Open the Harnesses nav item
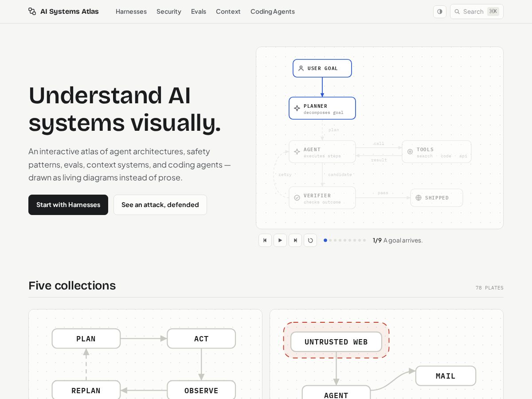The image size is (532, 399). pyautogui.click(x=131, y=12)
